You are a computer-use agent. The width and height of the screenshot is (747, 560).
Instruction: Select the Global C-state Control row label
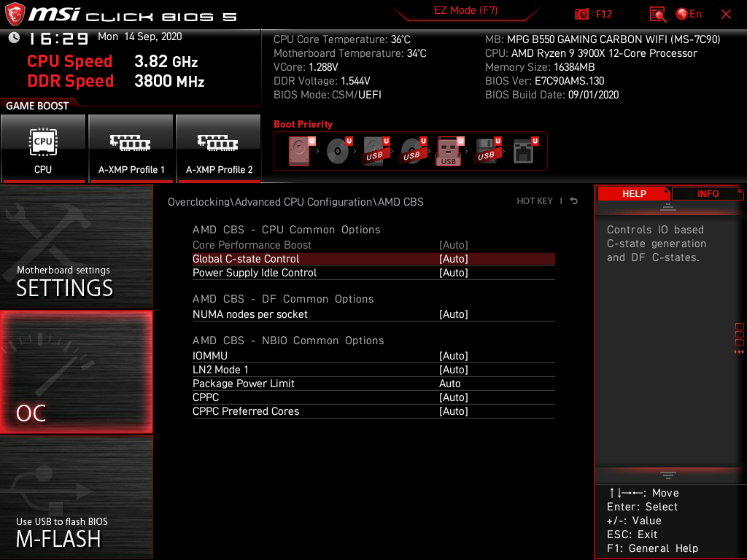coord(246,259)
